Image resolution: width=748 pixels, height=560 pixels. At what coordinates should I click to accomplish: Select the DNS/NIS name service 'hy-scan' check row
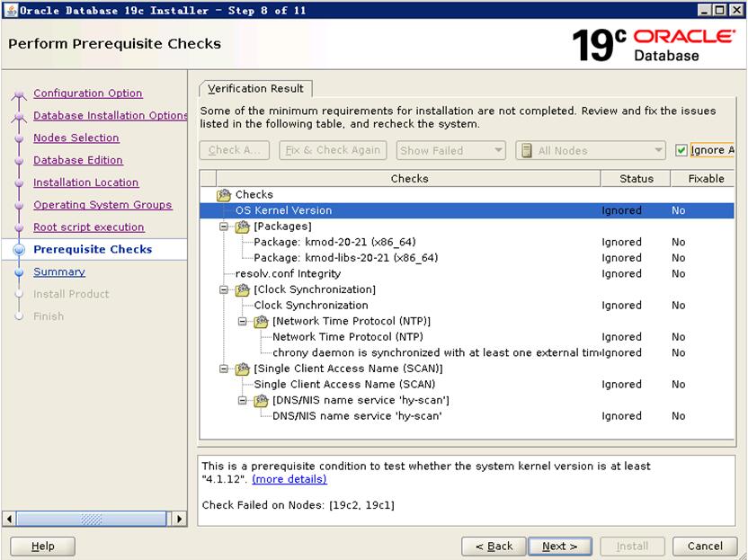(467, 416)
